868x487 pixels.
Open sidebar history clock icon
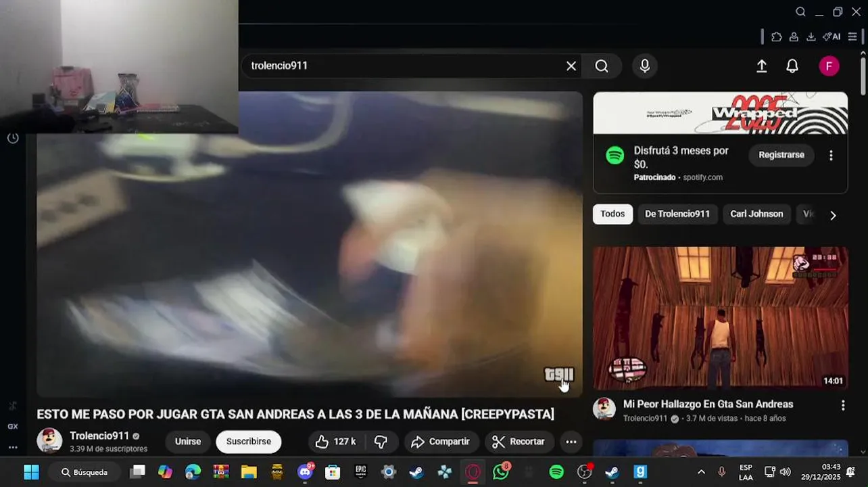tap(13, 138)
